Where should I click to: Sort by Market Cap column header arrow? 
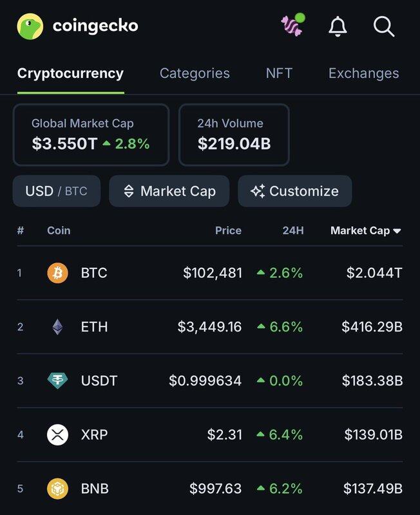pos(397,230)
